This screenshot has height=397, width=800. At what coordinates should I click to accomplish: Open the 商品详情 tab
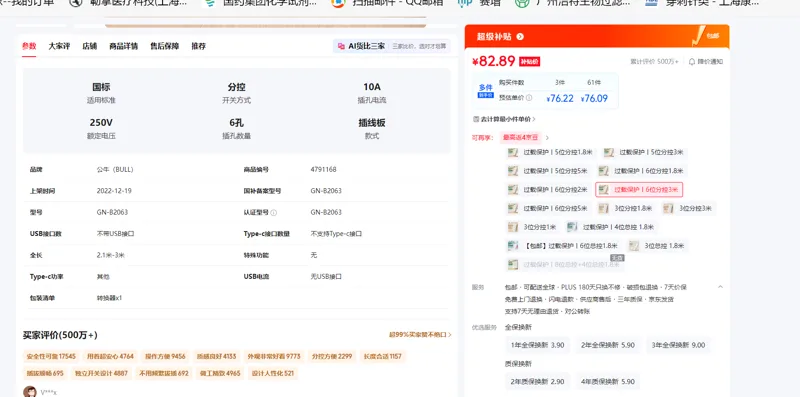[123, 46]
